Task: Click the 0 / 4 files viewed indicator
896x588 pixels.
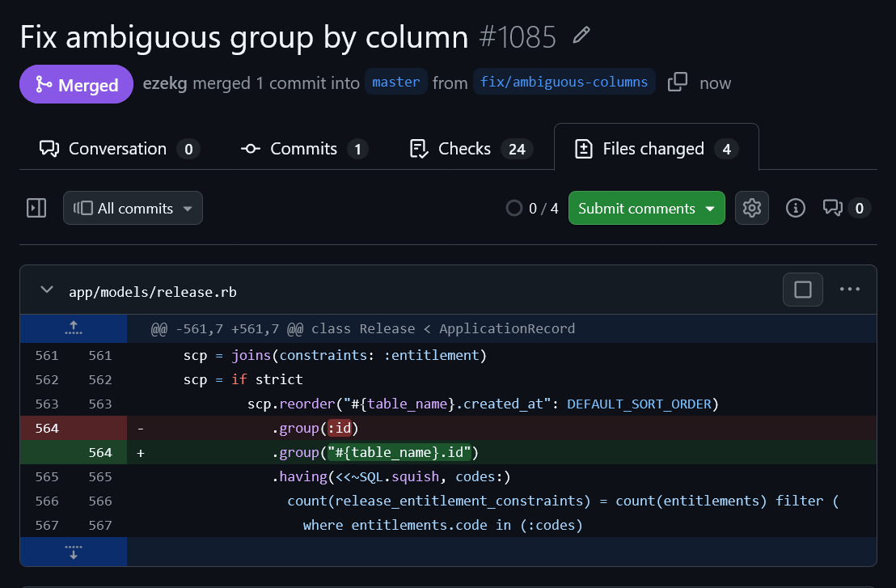Action: (x=532, y=209)
